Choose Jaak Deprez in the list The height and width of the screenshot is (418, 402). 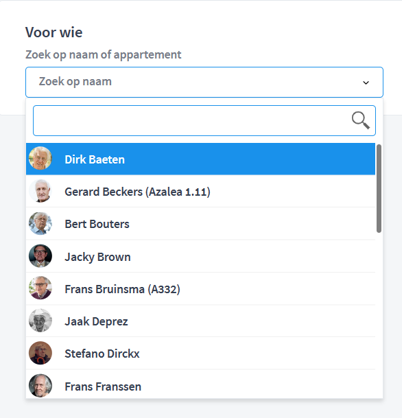[x=201, y=321]
